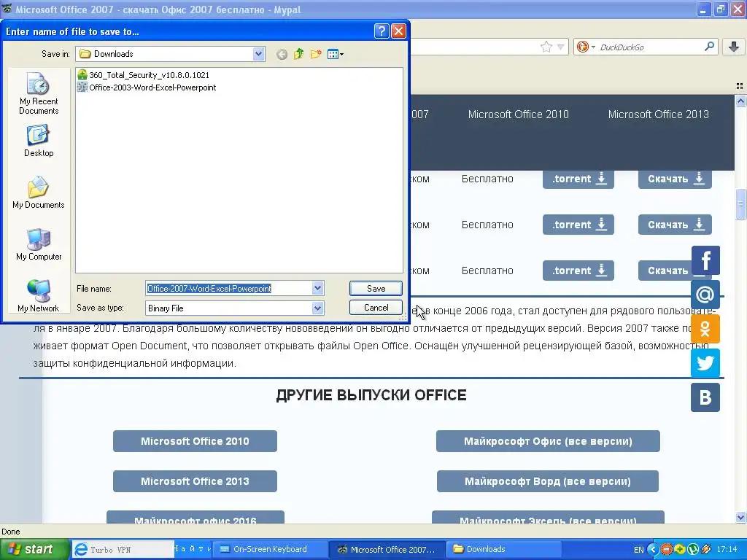
Task: Open My Computer in the save dialog
Action: coord(39,244)
